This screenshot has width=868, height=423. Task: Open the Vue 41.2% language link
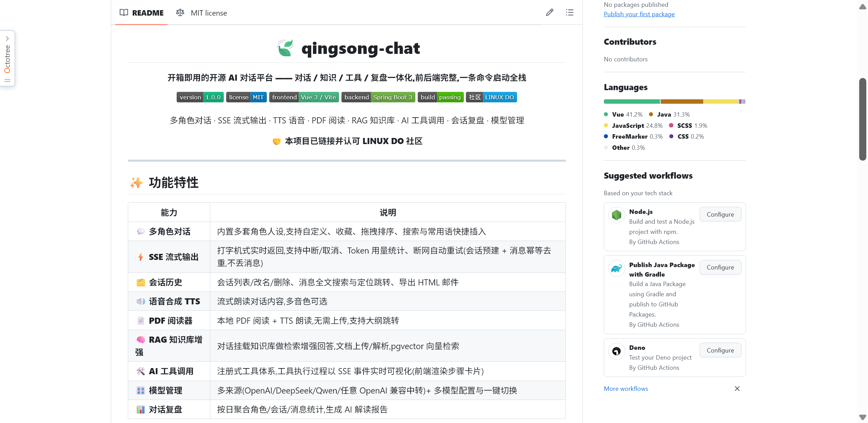623,115
